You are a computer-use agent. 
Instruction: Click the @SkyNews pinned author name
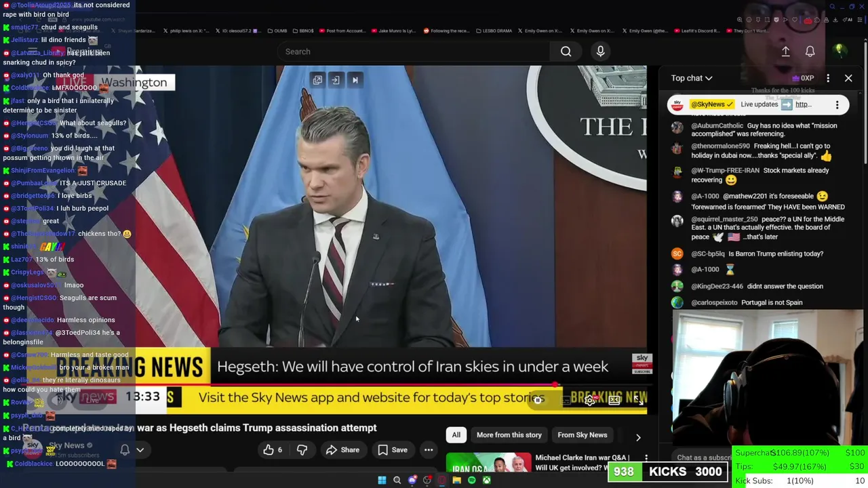tap(712, 104)
